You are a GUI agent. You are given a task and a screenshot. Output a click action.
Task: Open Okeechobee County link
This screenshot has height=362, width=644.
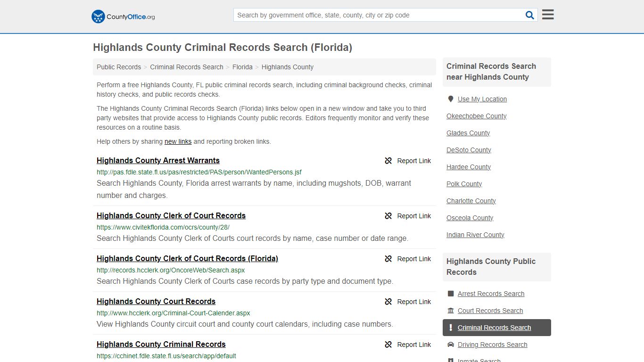477,116
